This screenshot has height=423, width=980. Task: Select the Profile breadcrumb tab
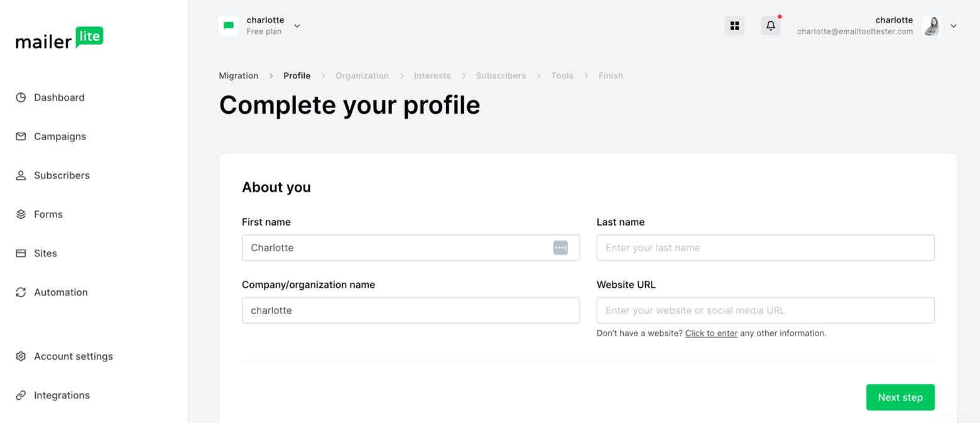pyautogui.click(x=297, y=75)
